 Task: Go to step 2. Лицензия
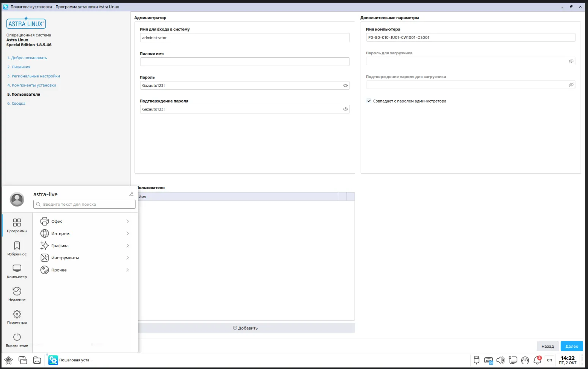tap(19, 67)
